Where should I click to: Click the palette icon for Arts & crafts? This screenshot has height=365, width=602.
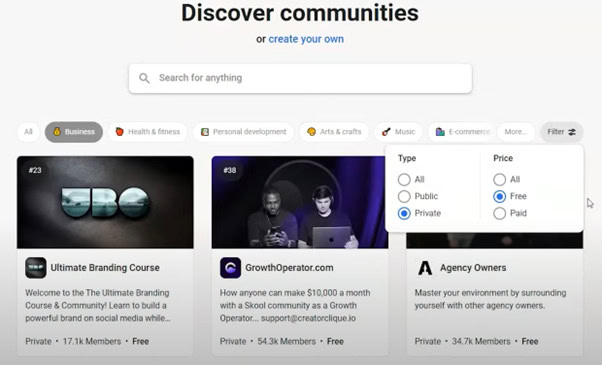tap(311, 132)
